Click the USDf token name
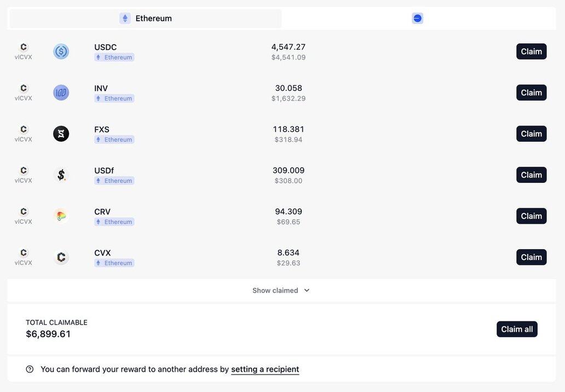This screenshot has width=565, height=392. (104, 170)
